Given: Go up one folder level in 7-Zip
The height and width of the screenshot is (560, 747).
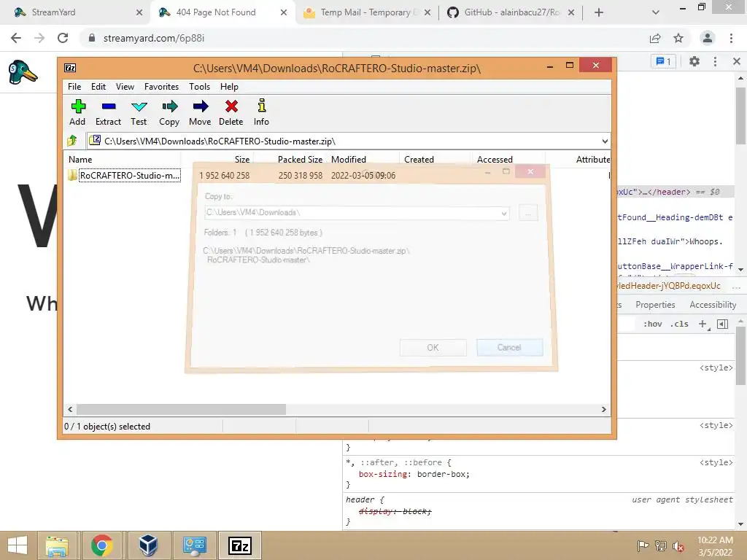Looking at the screenshot, I should tap(72, 141).
